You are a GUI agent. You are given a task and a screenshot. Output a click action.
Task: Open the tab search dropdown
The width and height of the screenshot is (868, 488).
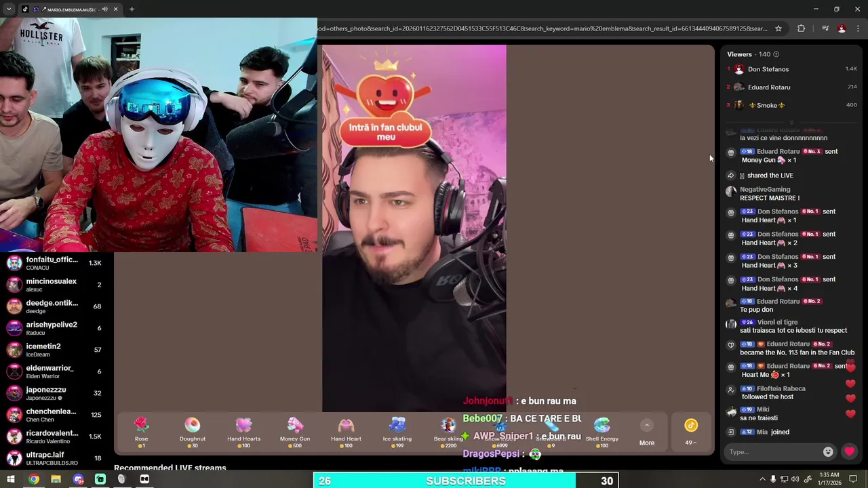9,9
